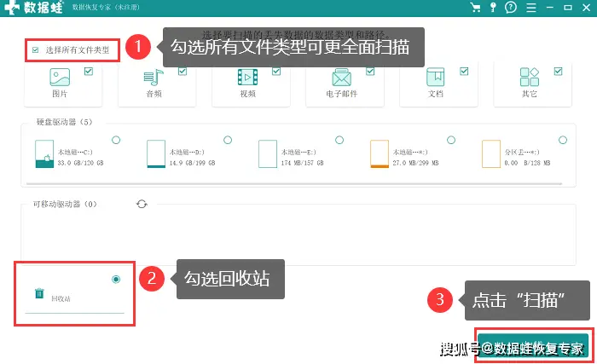Screen dimensions: 597x364
Task: Click the 可移动驱动器 (0) section header
Action: [65, 205]
